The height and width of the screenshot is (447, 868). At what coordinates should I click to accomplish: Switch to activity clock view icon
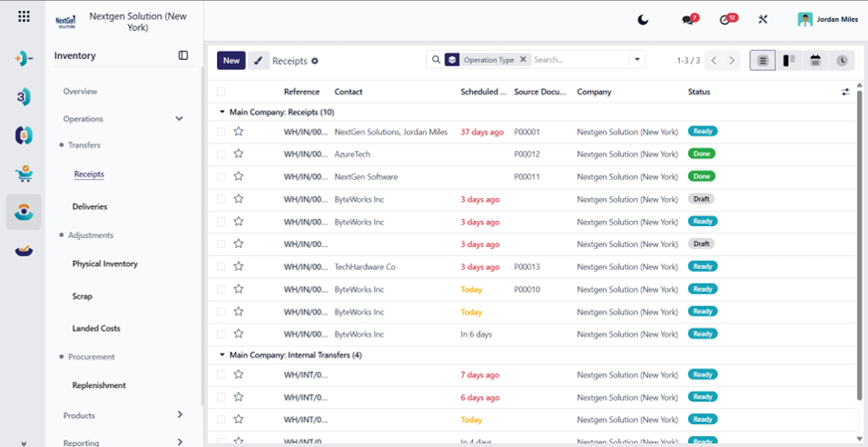click(842, 61)
